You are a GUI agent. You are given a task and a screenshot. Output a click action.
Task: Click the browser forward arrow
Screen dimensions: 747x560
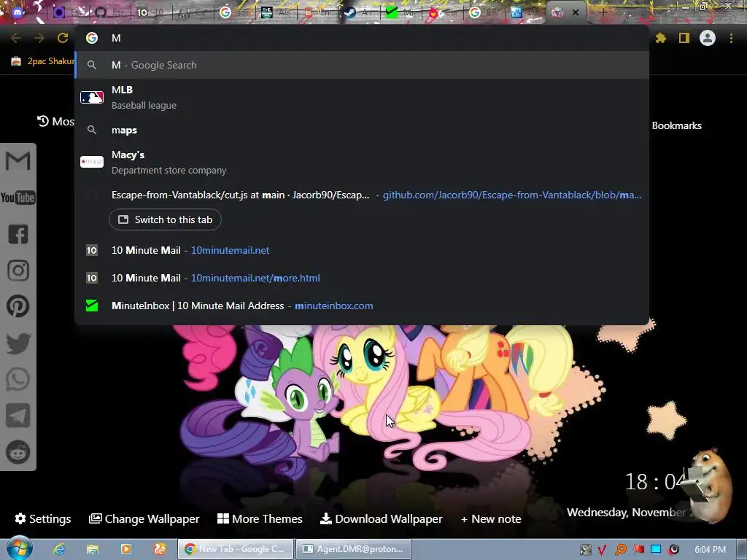(x=39, y=38)
